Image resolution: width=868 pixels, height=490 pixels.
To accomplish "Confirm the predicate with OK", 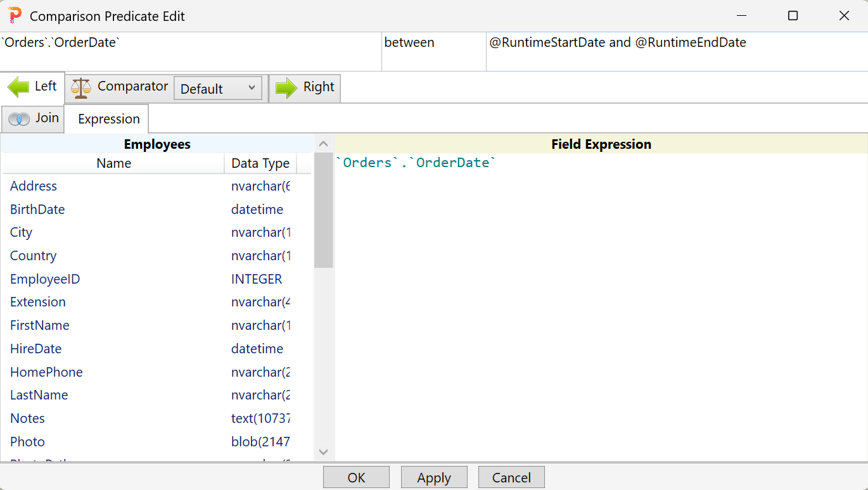I will 356,477.
